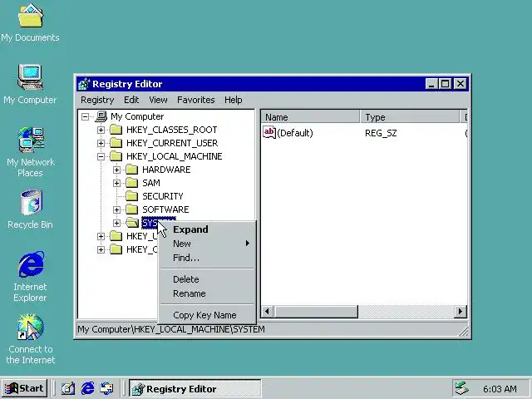
Task: Choose Expand from the context menu
Action: click(x=207, y=229)
